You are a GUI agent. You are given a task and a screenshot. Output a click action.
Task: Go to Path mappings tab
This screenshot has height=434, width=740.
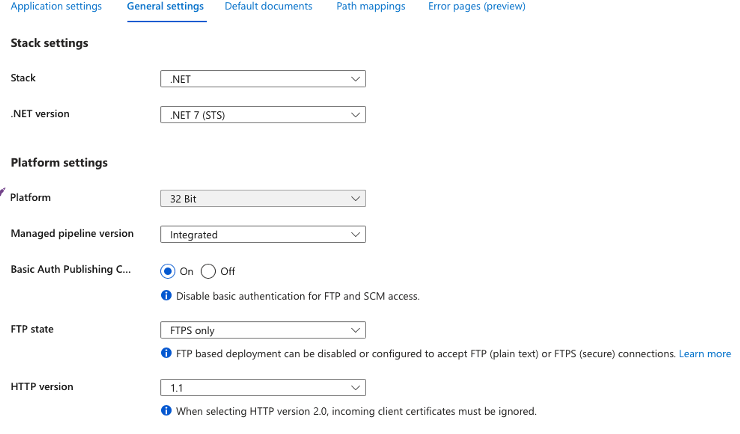371,7
